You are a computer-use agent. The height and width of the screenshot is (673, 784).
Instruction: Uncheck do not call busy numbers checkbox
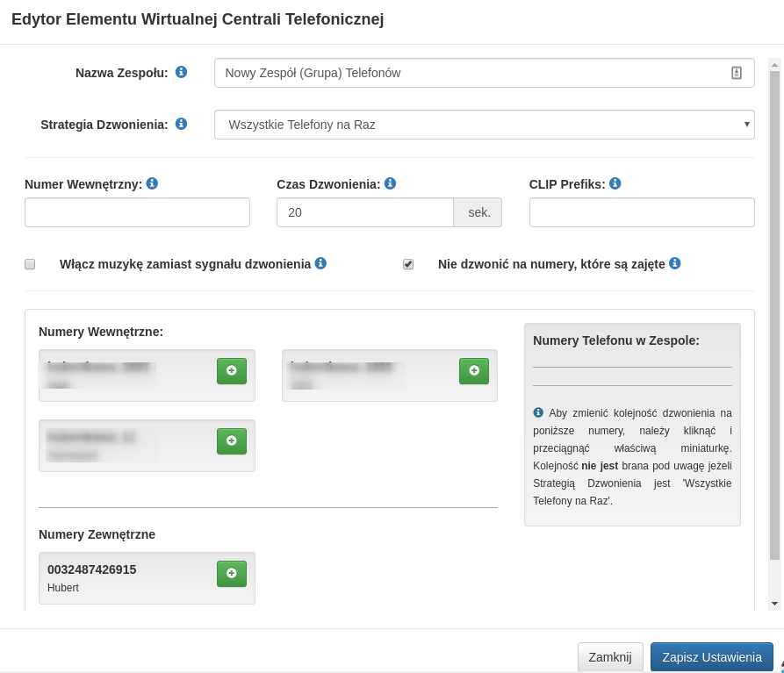(x=408, y=264)
